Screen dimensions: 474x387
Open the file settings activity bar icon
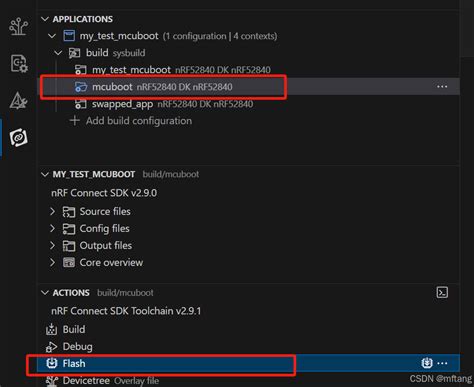click(x=19, y=63)
